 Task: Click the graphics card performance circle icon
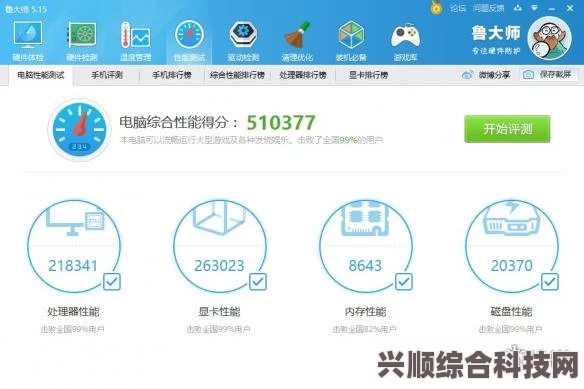click(x=220, y=246)
